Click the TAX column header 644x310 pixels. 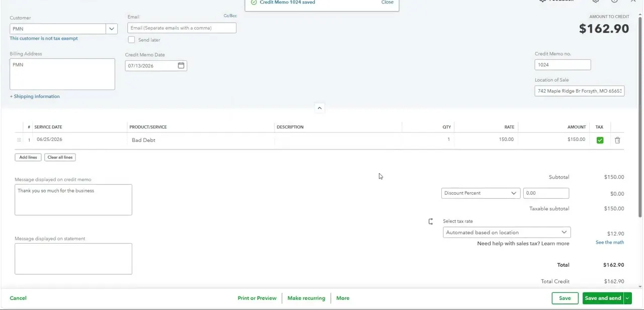[x=599, y=127]
